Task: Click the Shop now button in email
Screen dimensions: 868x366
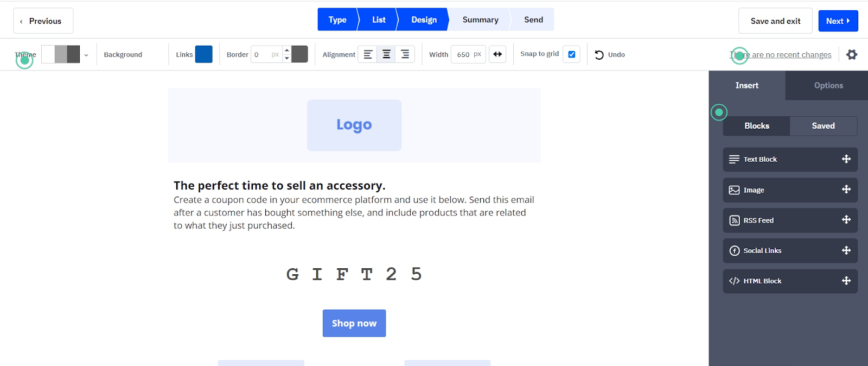Action: 354,323
